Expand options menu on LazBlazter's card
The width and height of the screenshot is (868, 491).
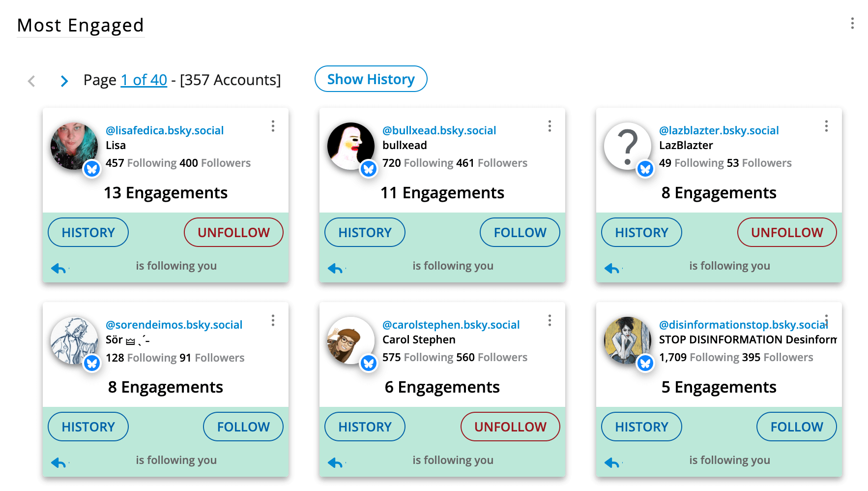(826, 126)
